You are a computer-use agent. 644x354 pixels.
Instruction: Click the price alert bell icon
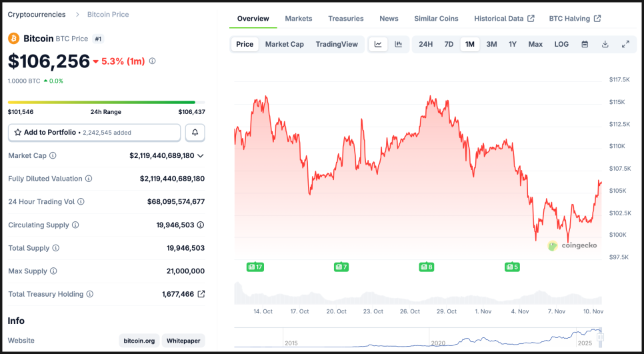195,133
